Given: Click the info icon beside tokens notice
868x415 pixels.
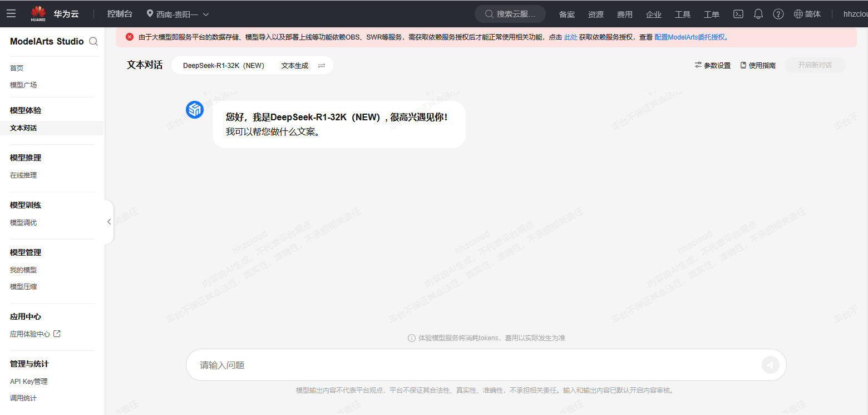Looking at the screenshot, I should point(412,338).
